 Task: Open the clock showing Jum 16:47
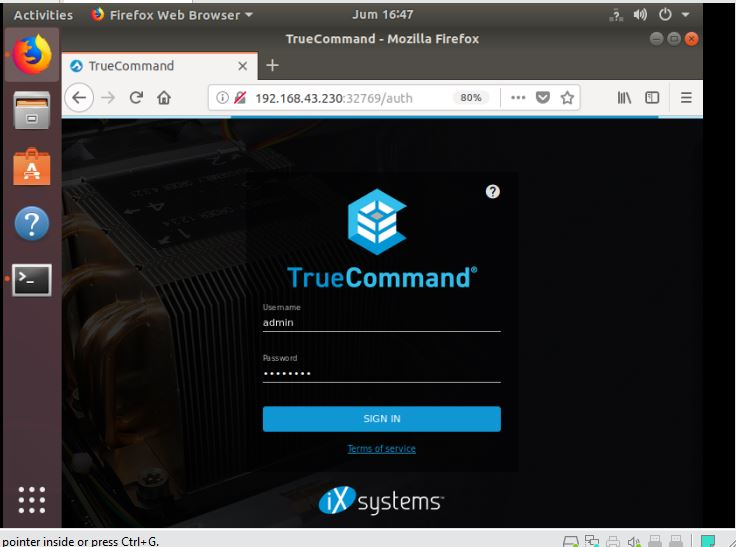click(383, 15)
